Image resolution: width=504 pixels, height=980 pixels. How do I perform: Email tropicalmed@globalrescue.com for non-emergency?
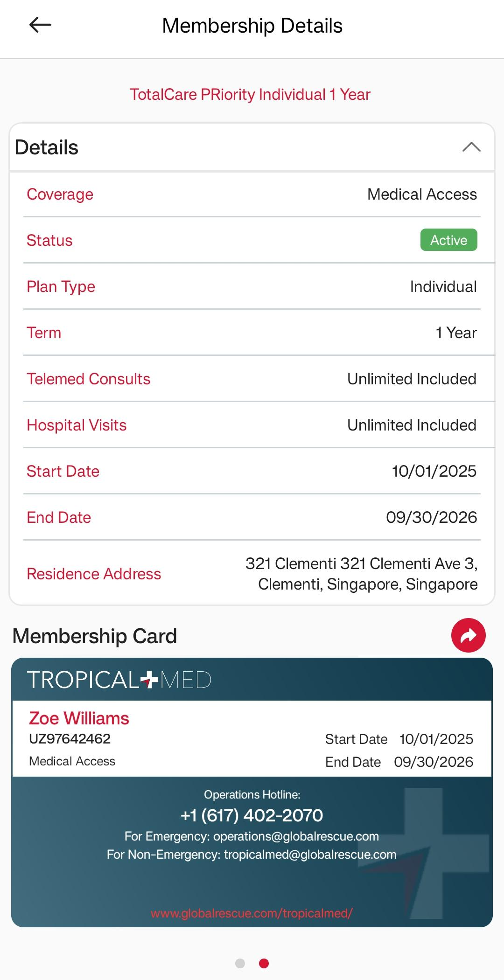(310, 855)
